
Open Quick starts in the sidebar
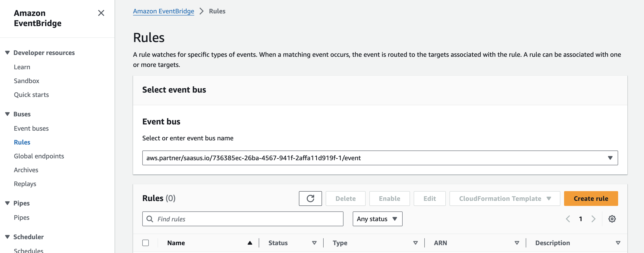pos(31,95)
